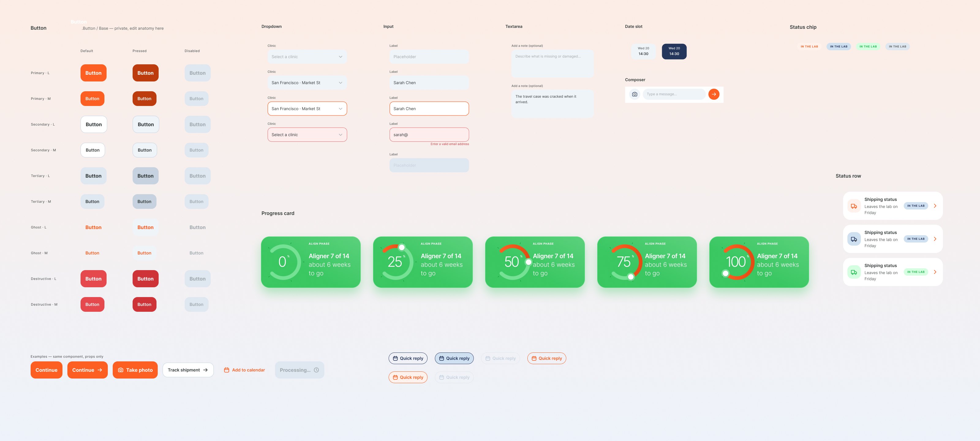Click the arrow icon in Track shipment button
Image resolution: width=980 pixels, height=441 pixels.
click(x=205, y=370)
